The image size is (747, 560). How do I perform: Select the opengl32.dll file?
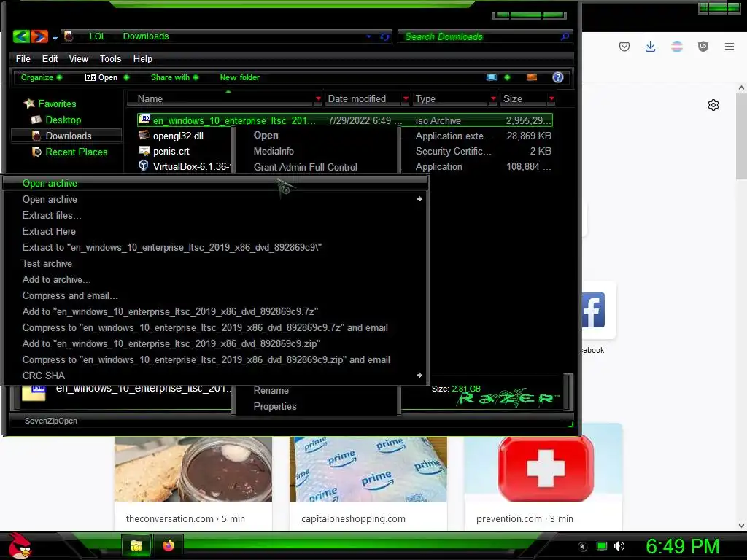[178, 136]
